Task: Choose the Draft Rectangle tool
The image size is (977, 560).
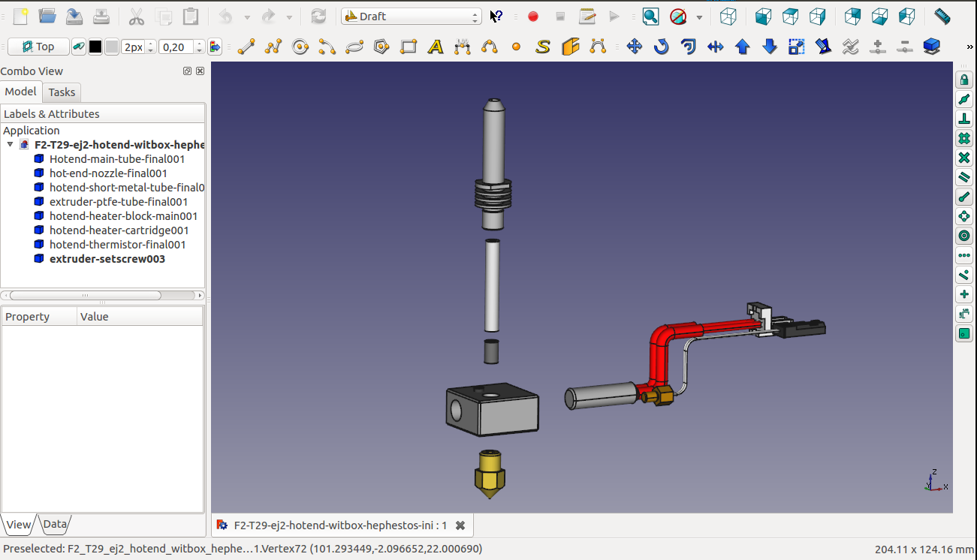Action: click(408, 47)
